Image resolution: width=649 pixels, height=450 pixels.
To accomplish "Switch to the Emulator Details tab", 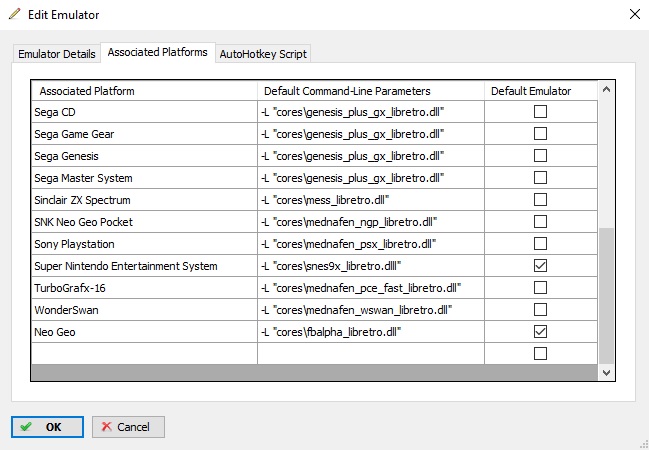I will (57, 54).
